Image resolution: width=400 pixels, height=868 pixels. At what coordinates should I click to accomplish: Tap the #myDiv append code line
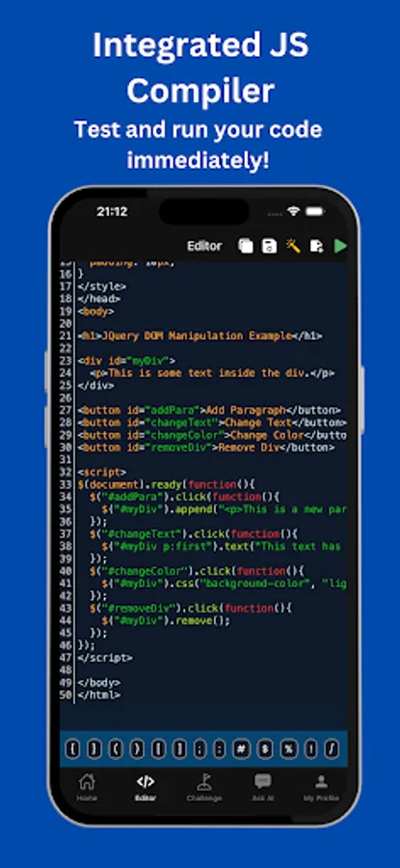click(224, 509)
